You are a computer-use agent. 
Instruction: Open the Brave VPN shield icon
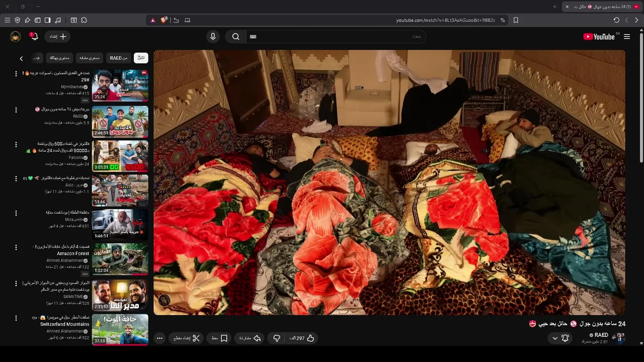(x=17, y=20)
